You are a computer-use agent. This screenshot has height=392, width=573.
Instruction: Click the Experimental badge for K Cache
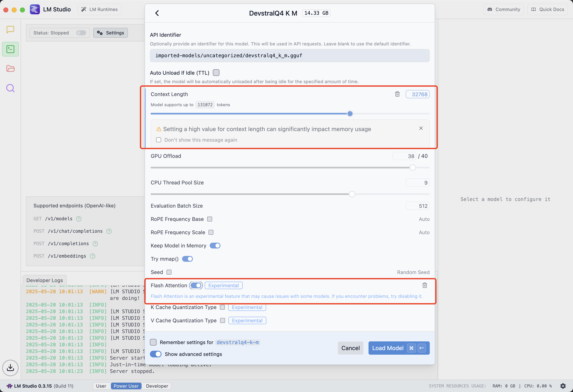247,307
